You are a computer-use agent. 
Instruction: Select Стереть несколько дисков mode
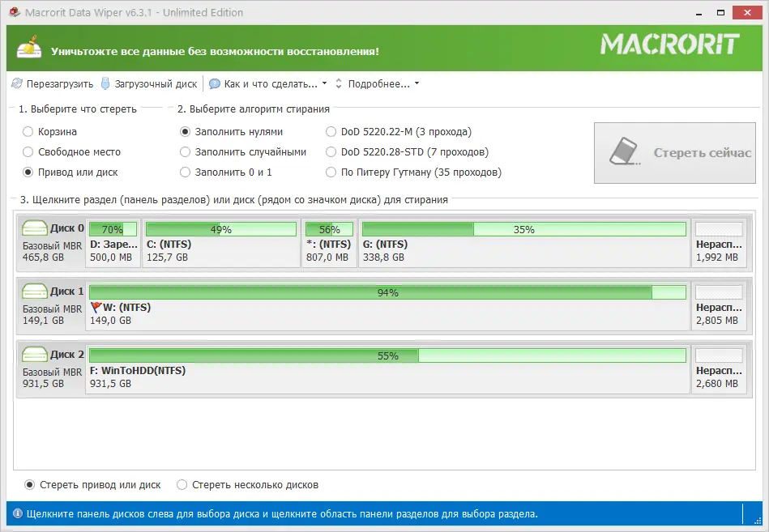247,484
